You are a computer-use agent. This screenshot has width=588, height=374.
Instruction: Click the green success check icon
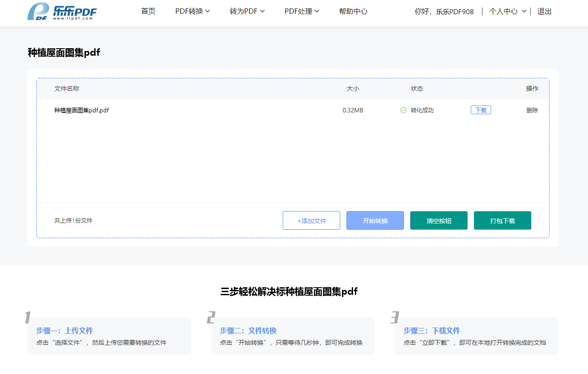coord(404,110)
